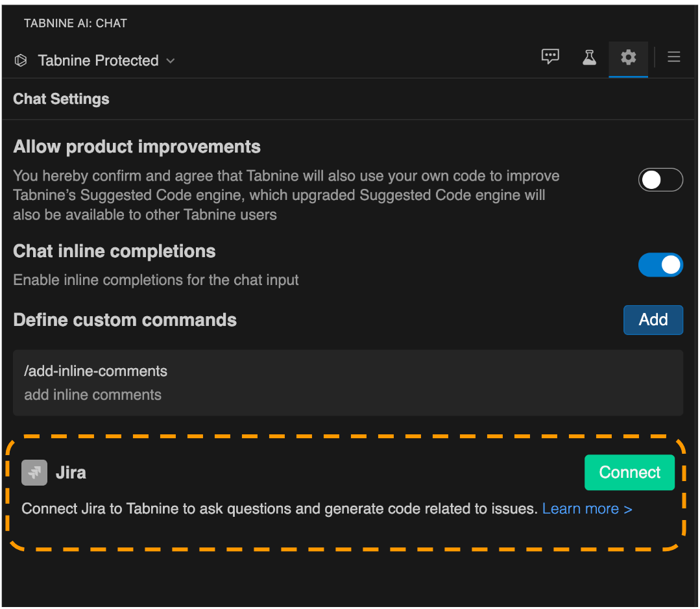
Task: Click the Tabnine hexagon logo icon
Action: [x=21, y=60]
